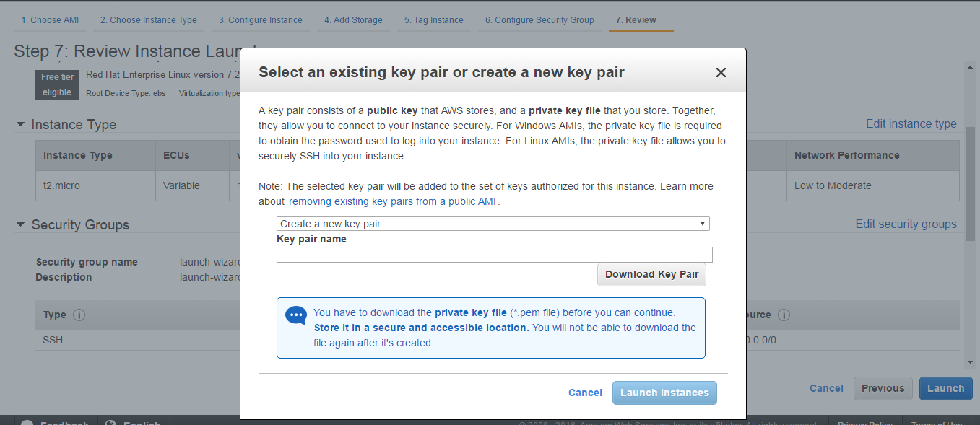This screenshot has height=425, width=980.
Task: Click the info icon beside the Source column
Action: (x=784, y=315)
